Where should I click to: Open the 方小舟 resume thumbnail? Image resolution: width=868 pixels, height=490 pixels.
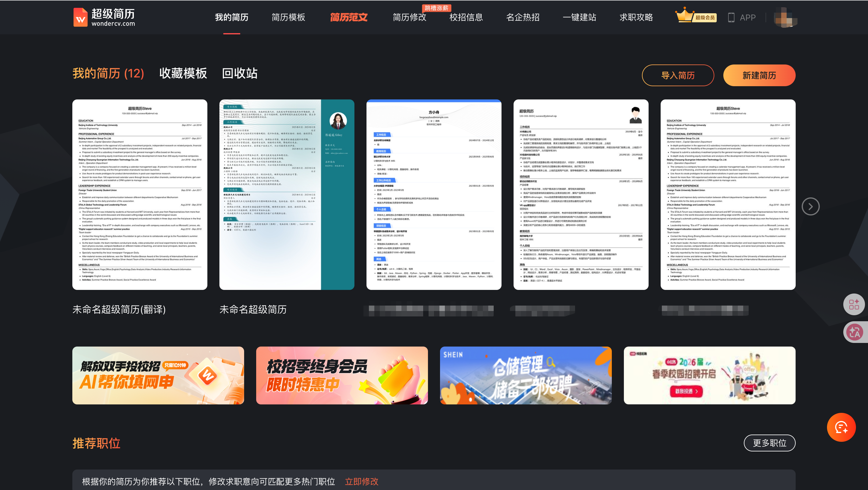tap(434, 194)
